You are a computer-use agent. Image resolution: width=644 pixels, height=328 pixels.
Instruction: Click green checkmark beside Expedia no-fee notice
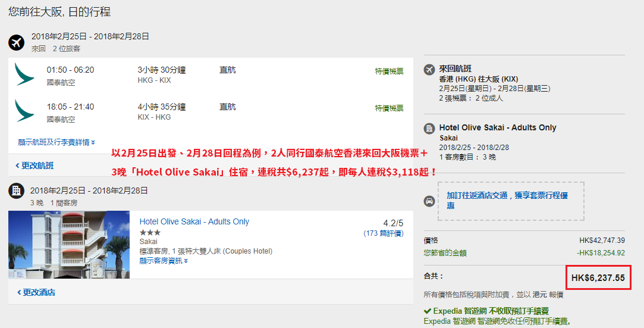[428, 311]
